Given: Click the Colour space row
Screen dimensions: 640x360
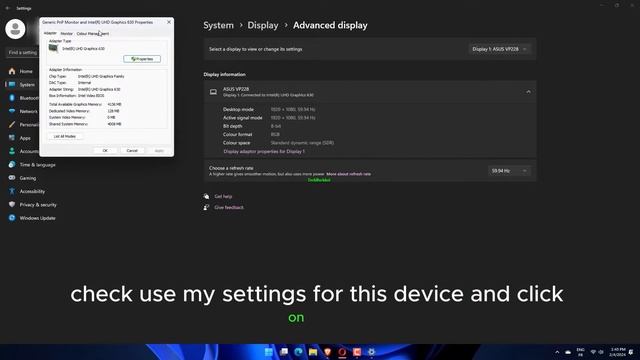Looking at the screenshot, I should (278, 143).
